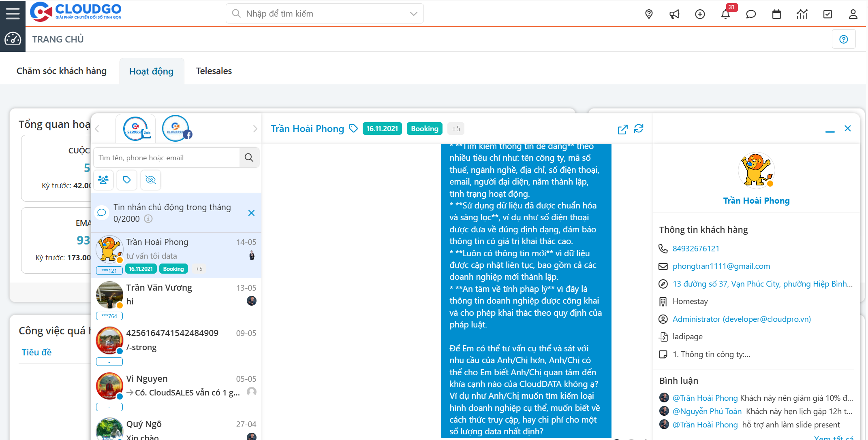The image size is (868, 440).
Task: Open the notifications bell with 31 alerts
Action: (x=726, y=14)
